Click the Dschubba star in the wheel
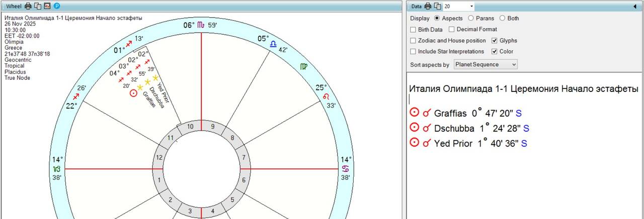This screenshot has width=644, height=219. coord(147,82)
